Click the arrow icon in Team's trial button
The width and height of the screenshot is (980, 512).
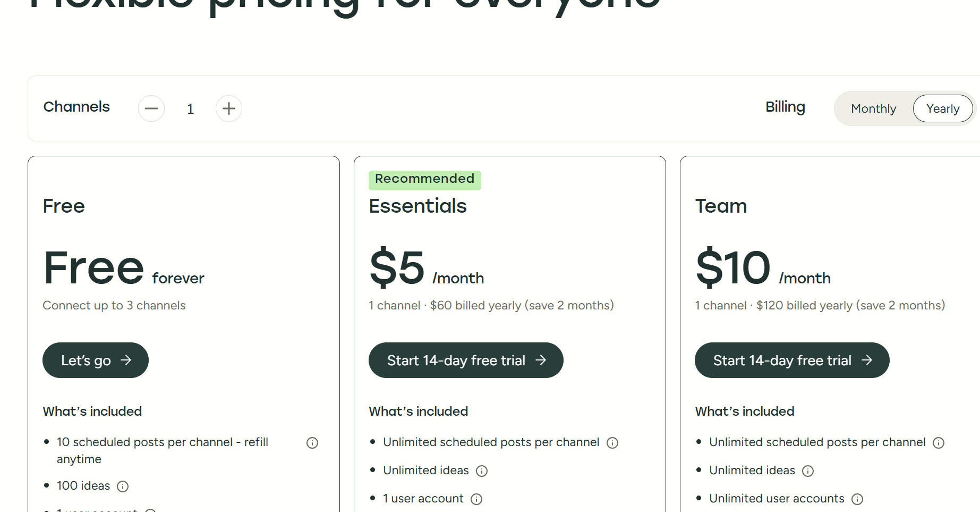[867, 360]
